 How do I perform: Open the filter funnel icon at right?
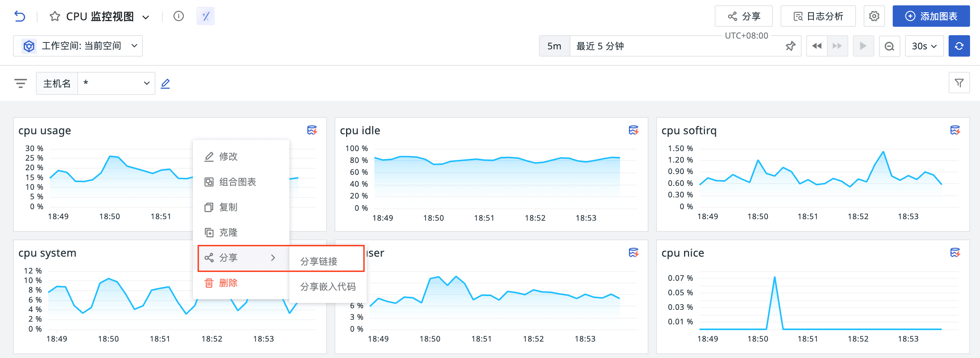coord(959,83)
